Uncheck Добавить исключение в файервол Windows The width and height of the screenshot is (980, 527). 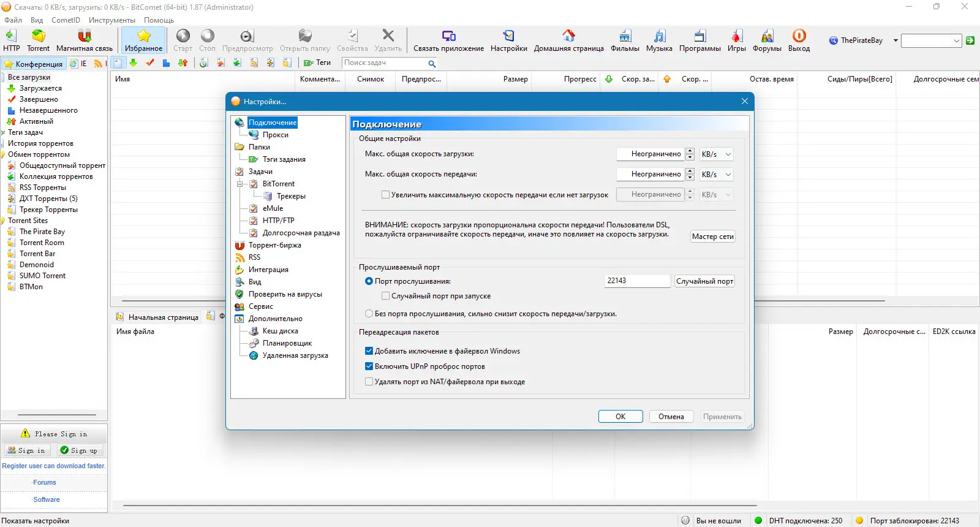click(369, 351)
